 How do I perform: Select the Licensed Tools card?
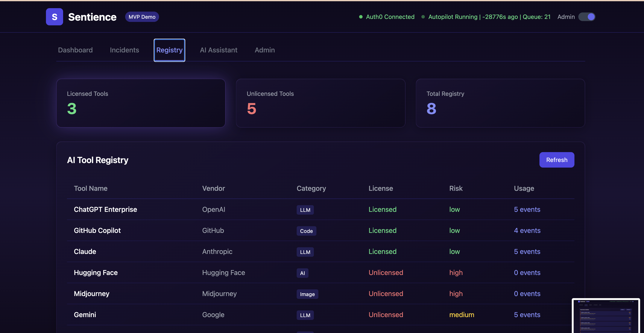141,103
